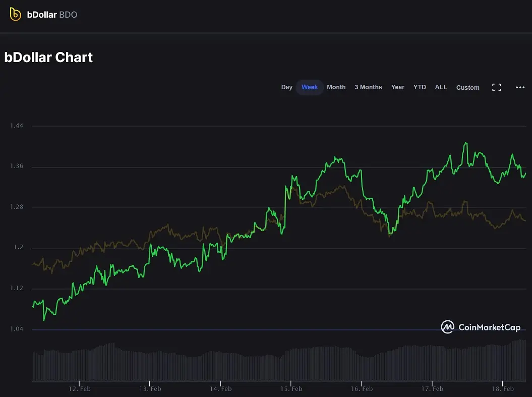
Task: Click the 18. Feb date label
Action: click(x=503, y=389)
